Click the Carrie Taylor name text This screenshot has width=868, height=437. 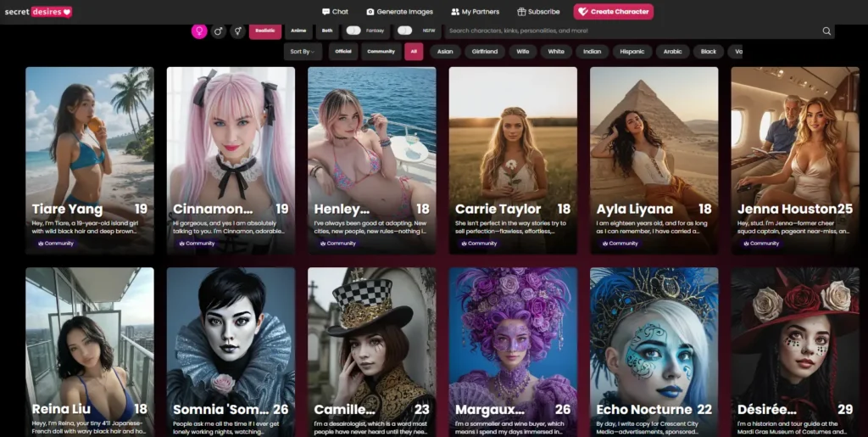coord(498,210)
